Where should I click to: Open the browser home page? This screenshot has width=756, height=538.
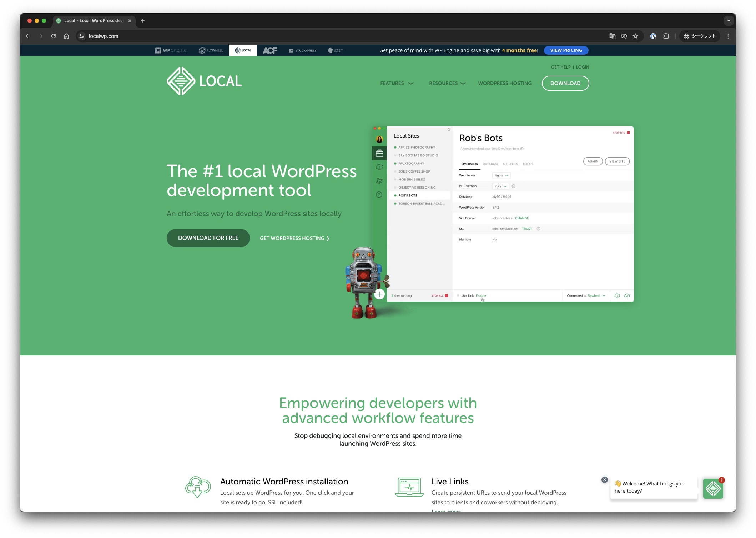[x=66, y=36]
